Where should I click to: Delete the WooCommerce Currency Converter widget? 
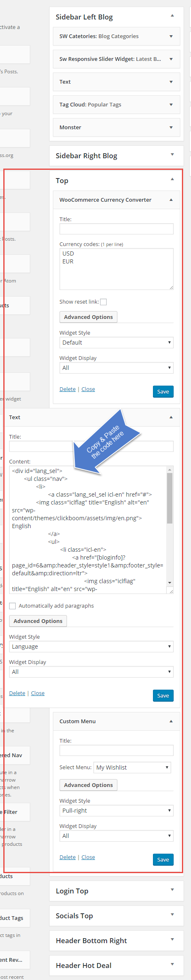[67, 389]
